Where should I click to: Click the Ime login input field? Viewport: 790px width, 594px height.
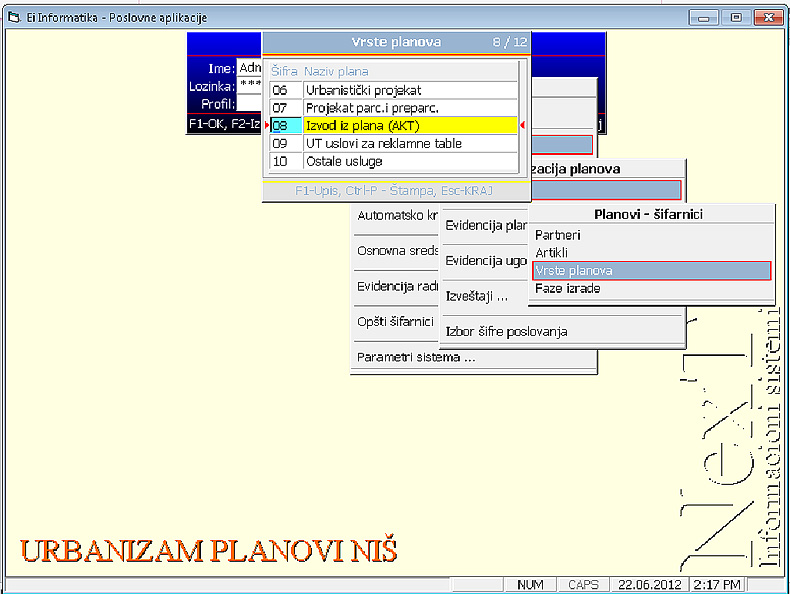(x=250, y=68)
